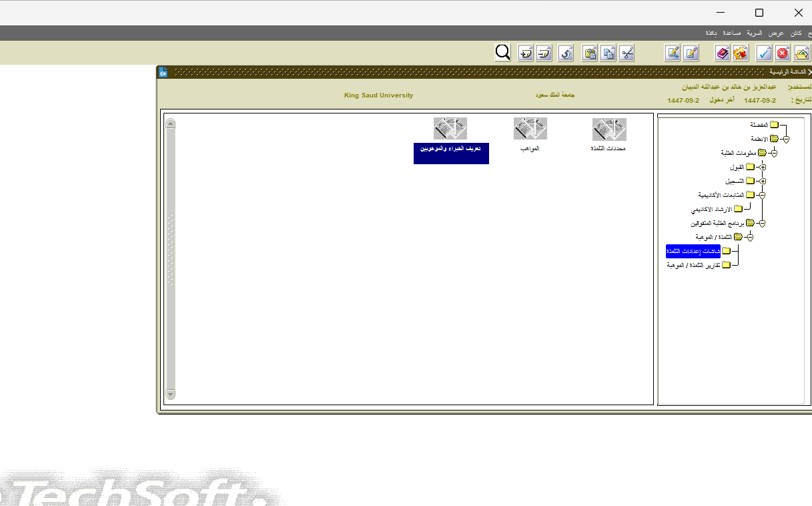Expand the التسجيل tree node
The image size is (812, 506).
point(762,181)
